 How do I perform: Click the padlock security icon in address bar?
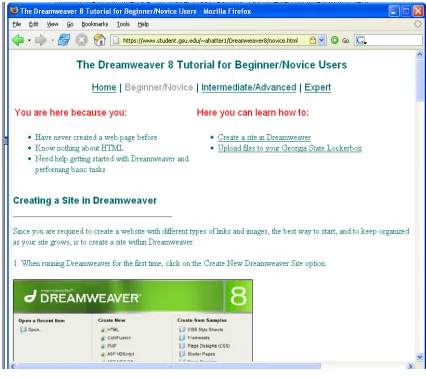pyautogui.click(x=313, y=40)
